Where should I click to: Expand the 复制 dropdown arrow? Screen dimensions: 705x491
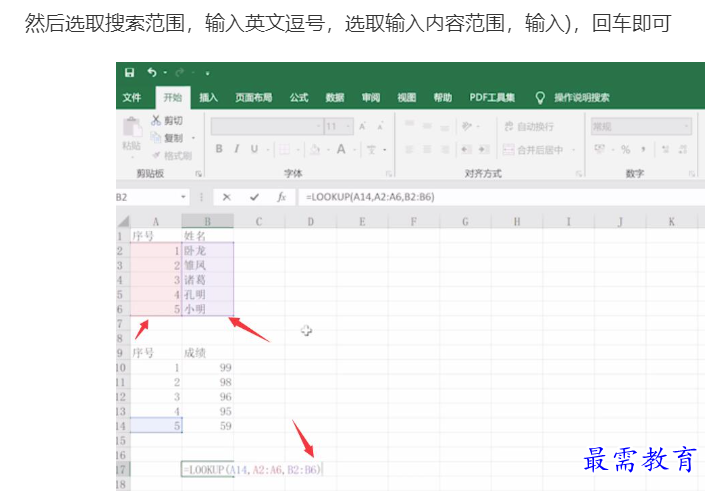coord(193,138)
